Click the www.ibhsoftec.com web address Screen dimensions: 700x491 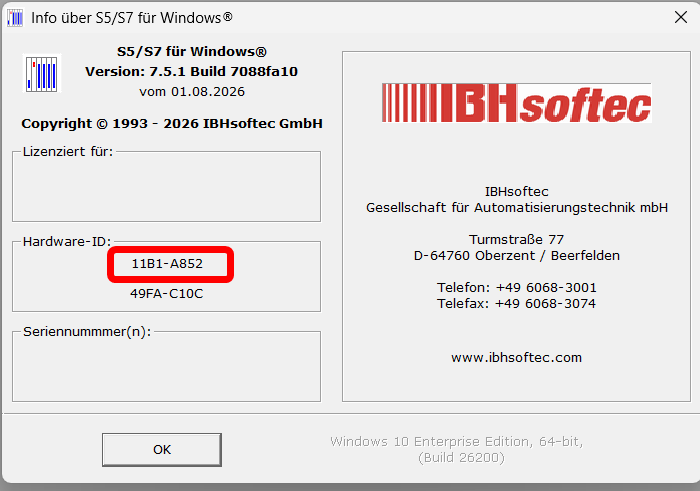517,358
